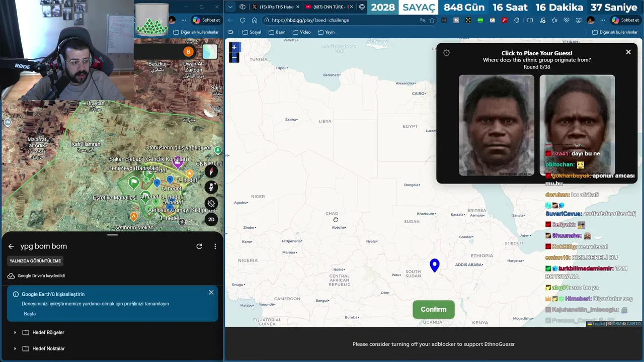Screen dimensions: 644x362
Task: Open the orange B account avatar
Action: 189,52
